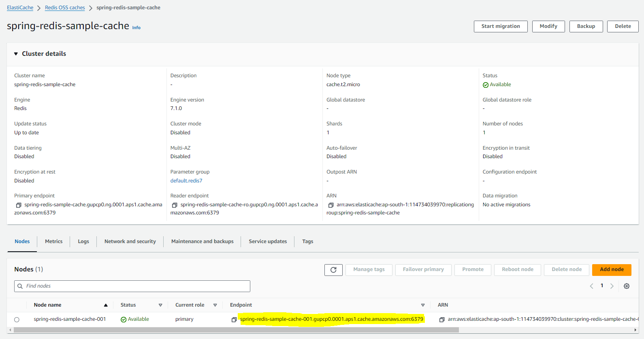This screenshot has height=339, width=644.
Task: Click the Promote button
Action: coord(473,270)
